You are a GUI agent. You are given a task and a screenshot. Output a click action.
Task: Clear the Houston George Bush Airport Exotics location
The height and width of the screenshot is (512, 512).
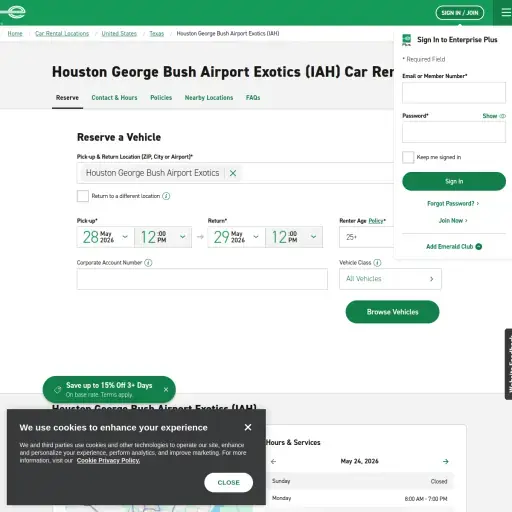233,173
